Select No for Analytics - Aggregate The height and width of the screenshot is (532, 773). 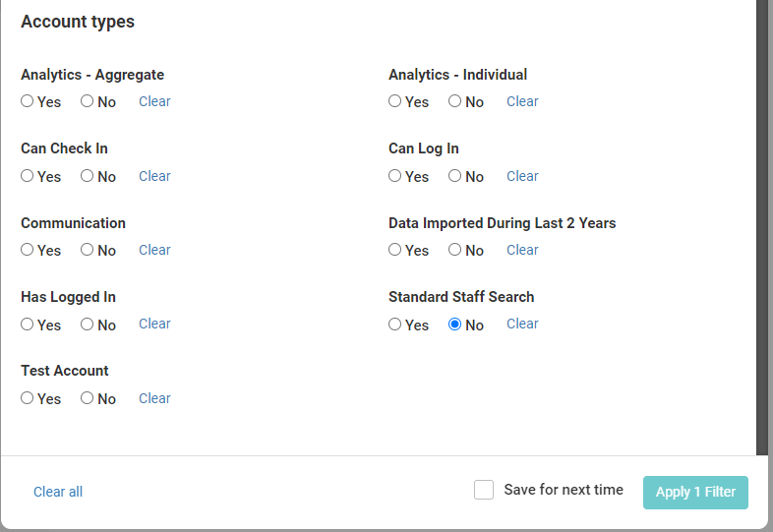click(x=87, y=101)
